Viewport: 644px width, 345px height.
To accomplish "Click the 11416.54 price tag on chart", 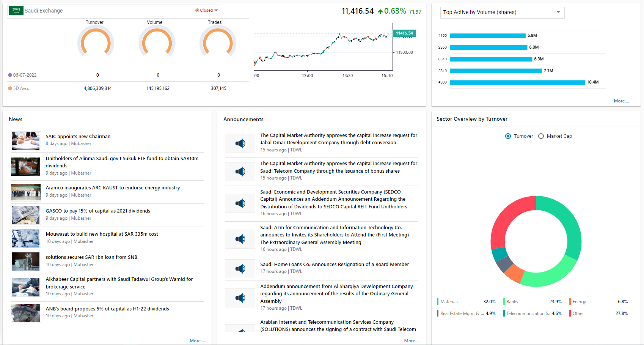I will (404, 33).
